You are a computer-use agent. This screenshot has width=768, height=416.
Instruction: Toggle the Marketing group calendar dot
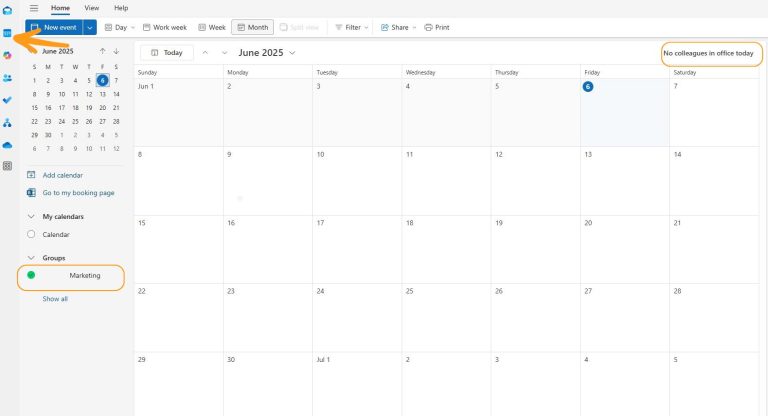(31, 275)
